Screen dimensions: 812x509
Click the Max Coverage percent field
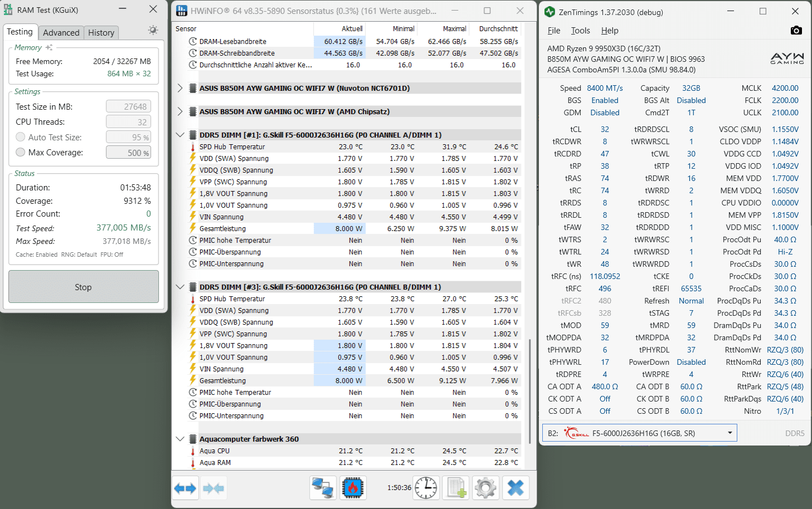click(x=129, y=152)
